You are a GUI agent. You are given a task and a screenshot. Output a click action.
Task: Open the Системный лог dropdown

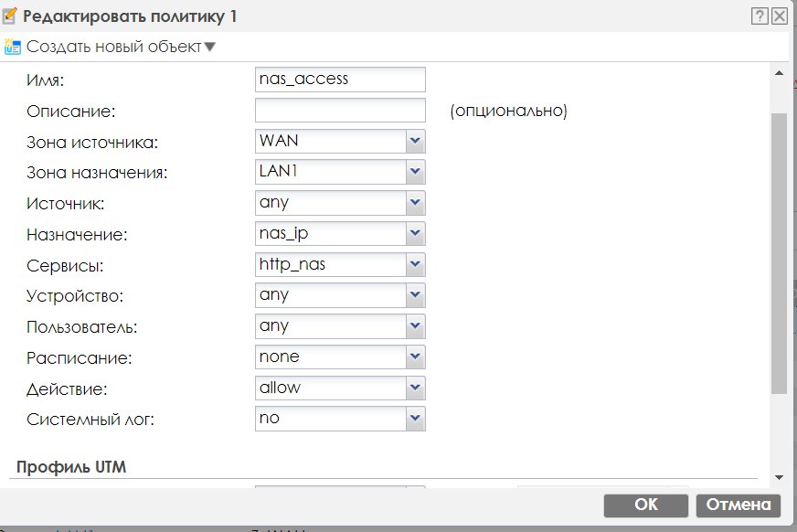point(416,419)
